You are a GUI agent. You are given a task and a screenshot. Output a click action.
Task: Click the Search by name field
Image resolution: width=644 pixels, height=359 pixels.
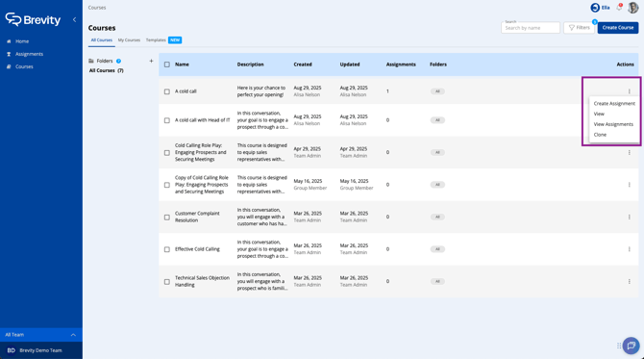531,28
